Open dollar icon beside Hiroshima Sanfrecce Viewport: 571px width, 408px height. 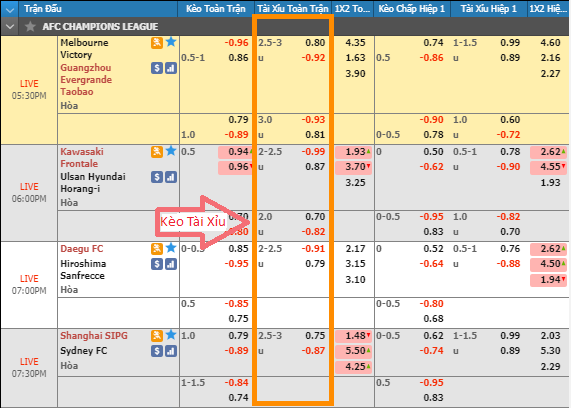(x=157, y=264)
